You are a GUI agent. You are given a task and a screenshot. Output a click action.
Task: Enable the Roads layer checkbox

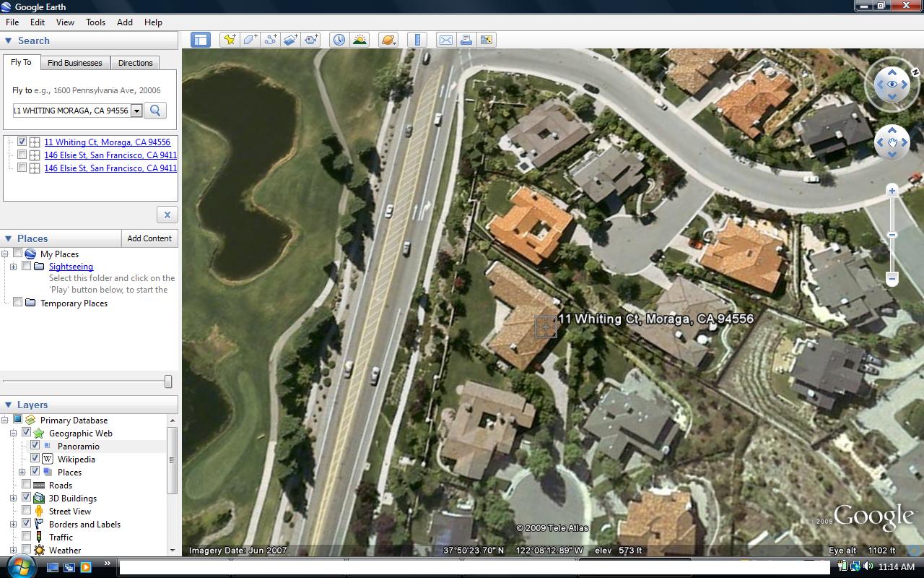point(27,485)
